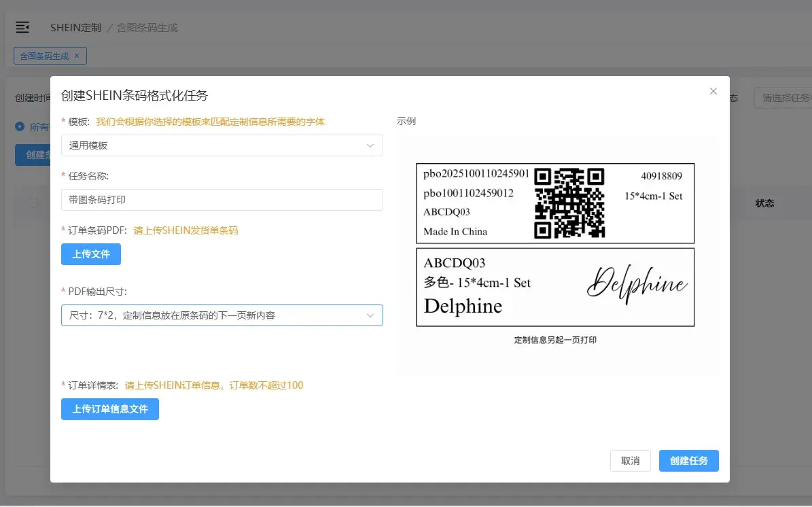This screenshot has height=507, width=812.
Task: Close the dialog using the X icon
Action: 713,91
